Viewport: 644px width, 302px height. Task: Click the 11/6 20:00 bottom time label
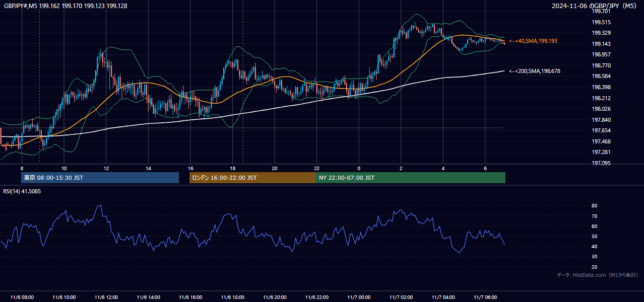pos(275,297)
